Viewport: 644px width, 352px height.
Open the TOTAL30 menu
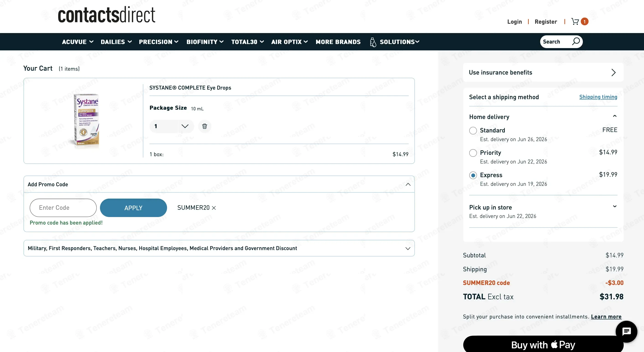pyautogui.click(x=248, y=42)
